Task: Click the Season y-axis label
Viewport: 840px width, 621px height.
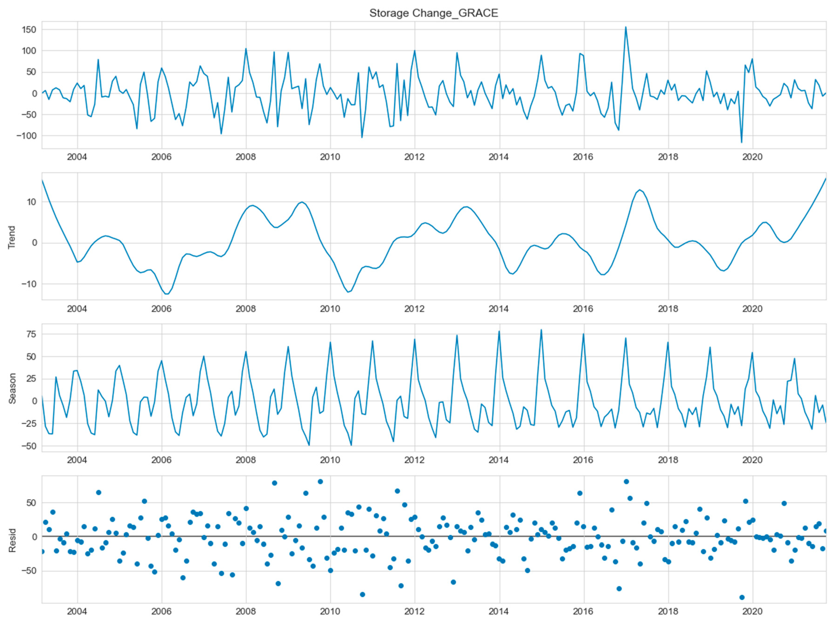Action: pyautogui.click(x=12, y=388)
